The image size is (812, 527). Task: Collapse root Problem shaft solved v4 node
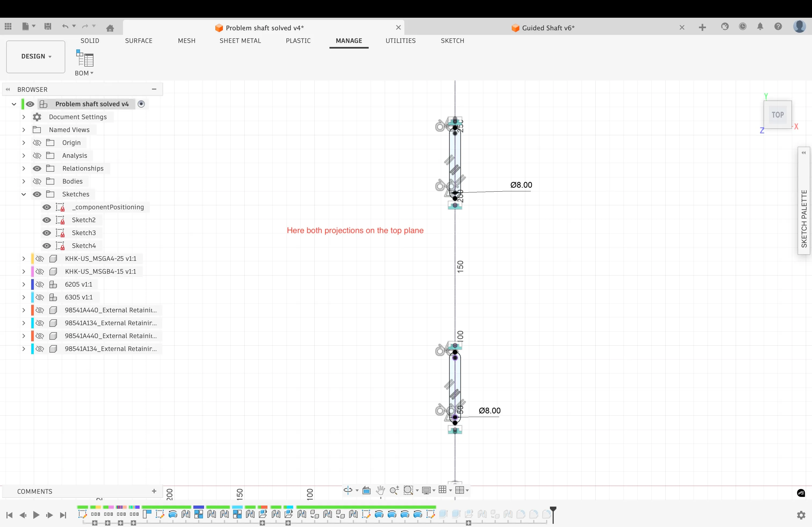14,104
